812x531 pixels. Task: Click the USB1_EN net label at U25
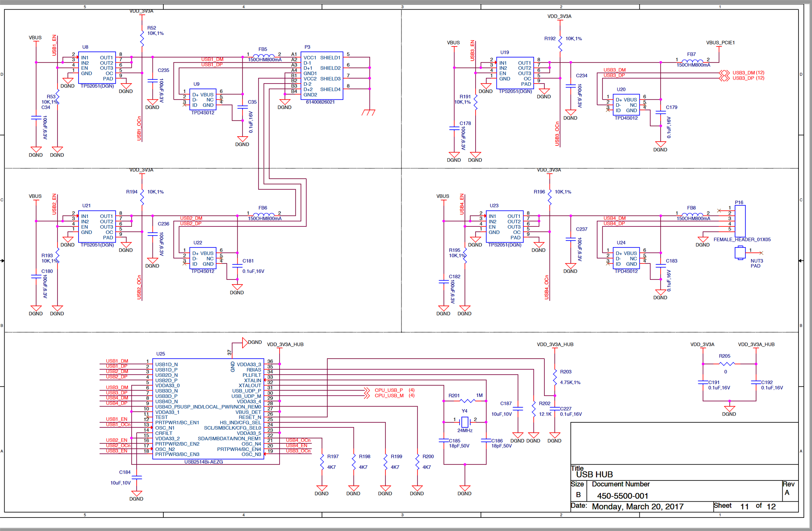[116, 419]
